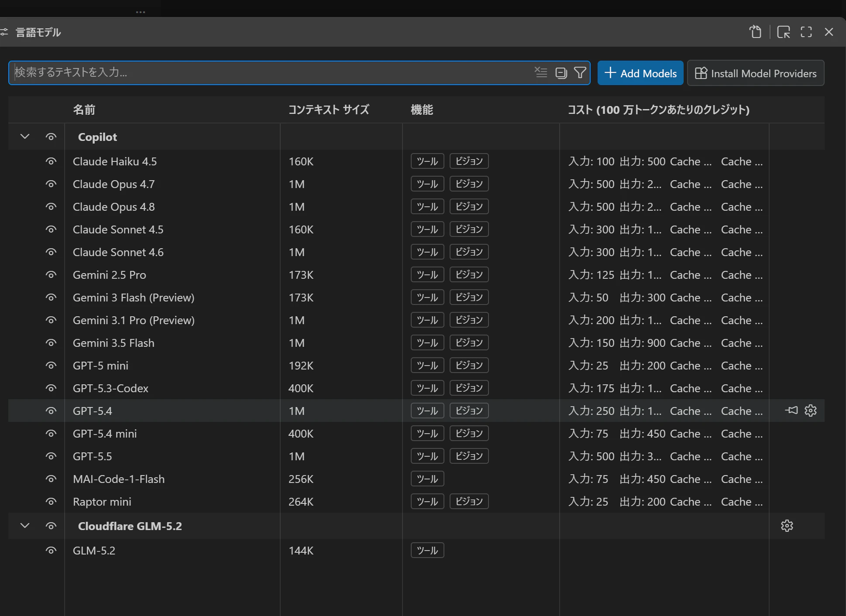846x616 pixels.
Task: Hide the GLM-5.2 model
Action: click(51, 551)
